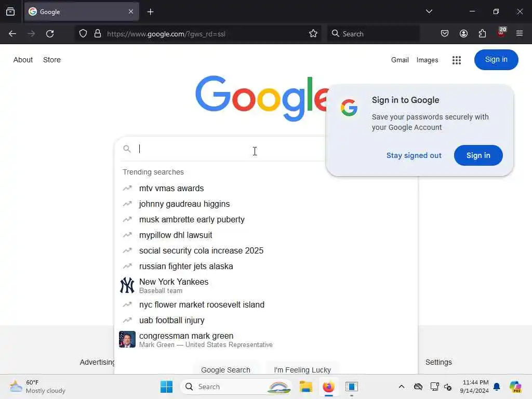Show site security padlock info
Screen dimensions: 532x399
click(98, 34)
